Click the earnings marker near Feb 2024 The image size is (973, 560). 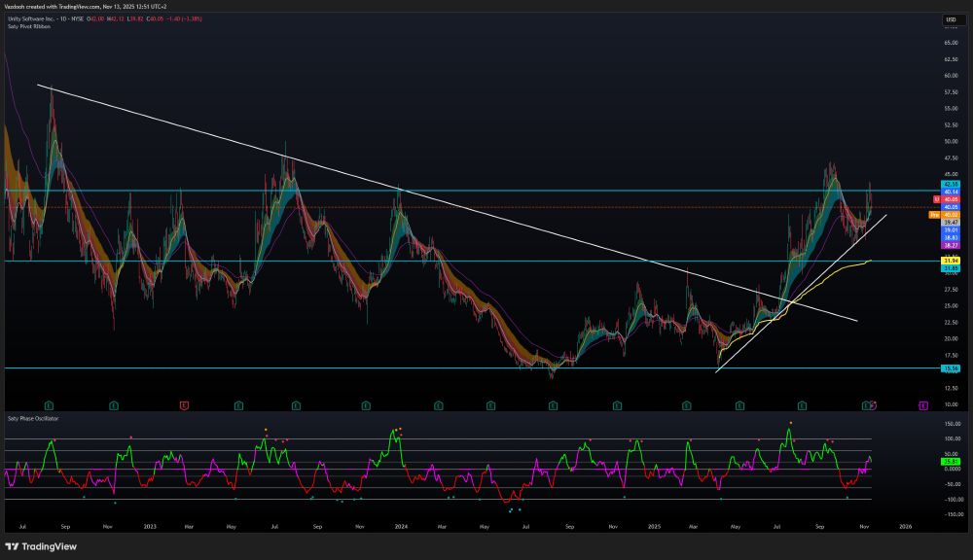pyautogui.click(x=439, y=405)
